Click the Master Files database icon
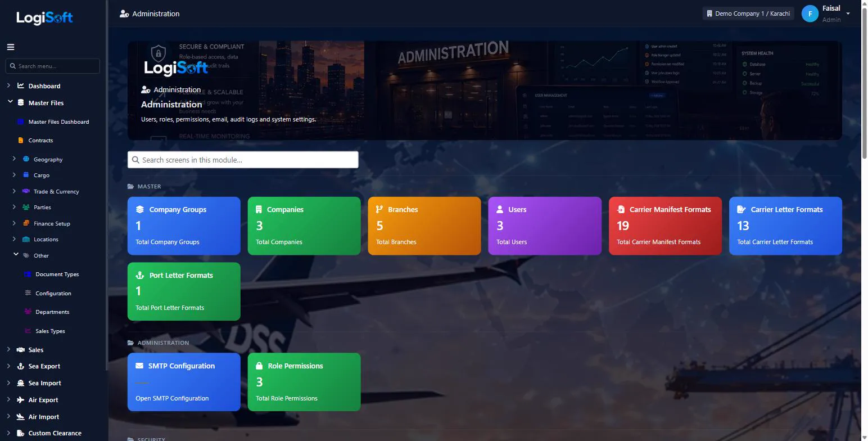This screenshot has width=868, height=441. click(x=21, y=103)
